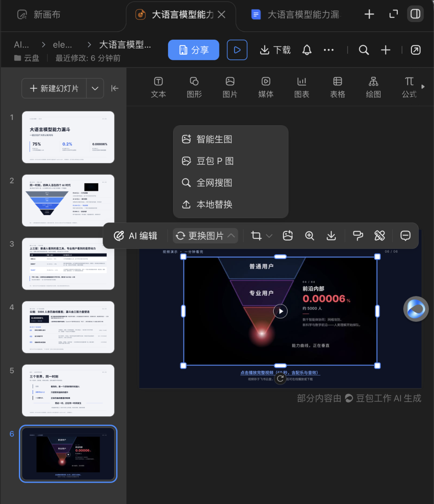Start slideshow with the play button

pos(237,50)
